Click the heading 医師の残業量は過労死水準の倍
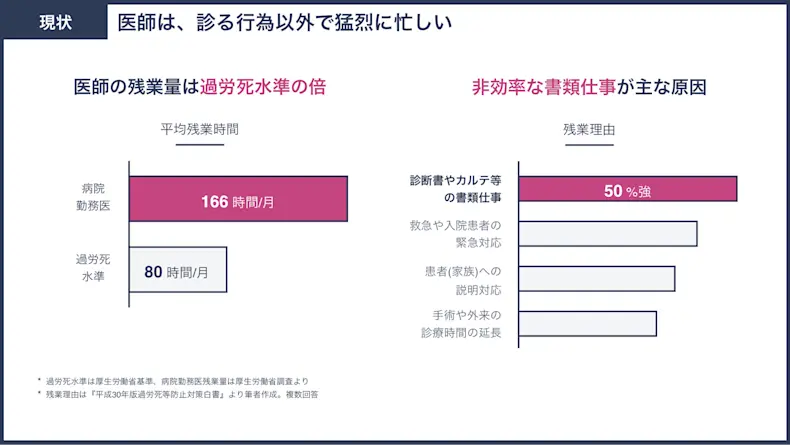Viewport: 790px width, 445px height. point(200,87)
